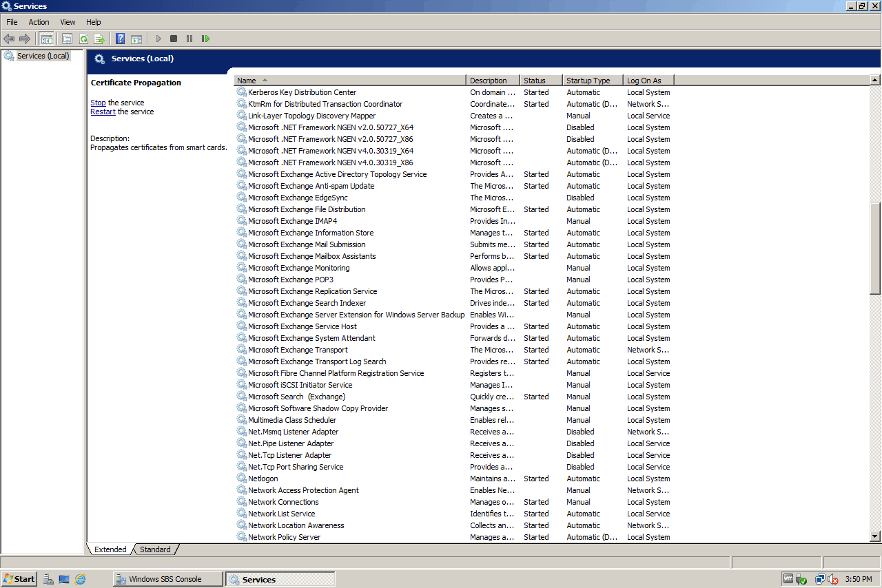Open the View menu
Viewport: 882px width, 588px height.
click(x=68, y=22)
